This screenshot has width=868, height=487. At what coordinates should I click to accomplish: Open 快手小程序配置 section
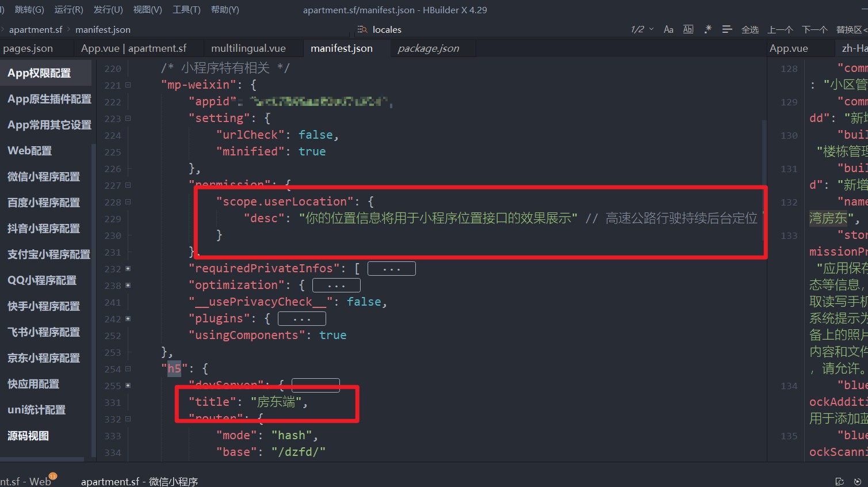45,306
